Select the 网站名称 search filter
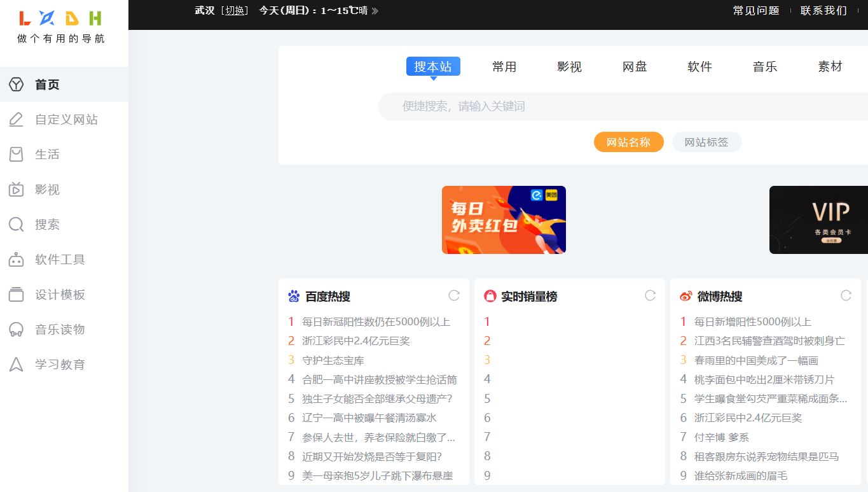This screenshot has height=492, width=868. (628, 142)
